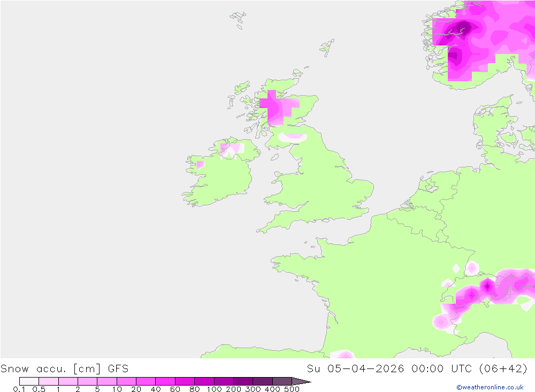
Task: Click the 1–2 cm legend swatch
Action: 68,381
